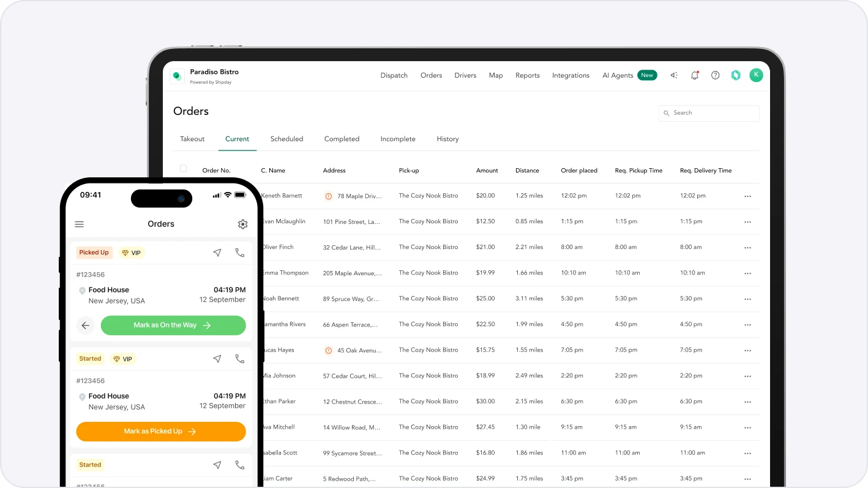Switch to the Completed tab
Screen dimensions: 868x488
(342, 139)
